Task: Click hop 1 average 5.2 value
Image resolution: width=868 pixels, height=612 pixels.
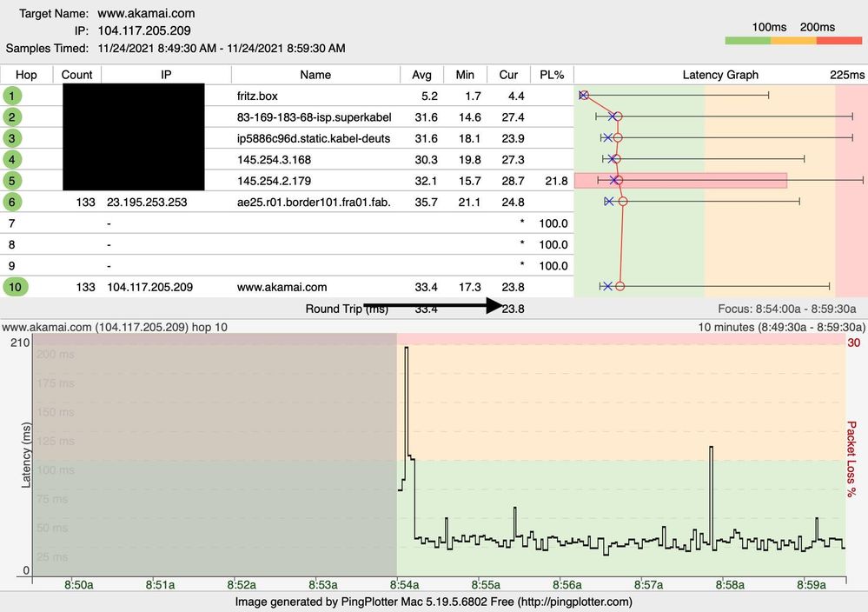Action: 429,96
